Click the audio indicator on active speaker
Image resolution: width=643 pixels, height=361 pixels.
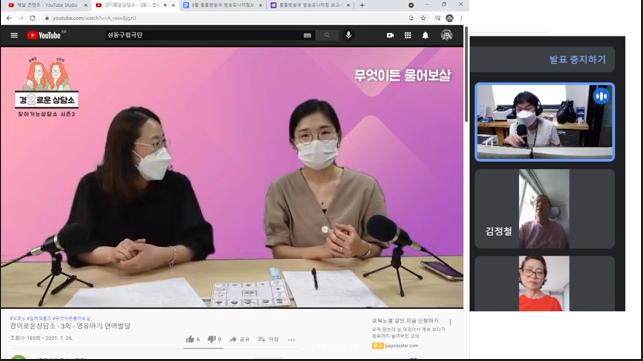(x=601, y=96)
